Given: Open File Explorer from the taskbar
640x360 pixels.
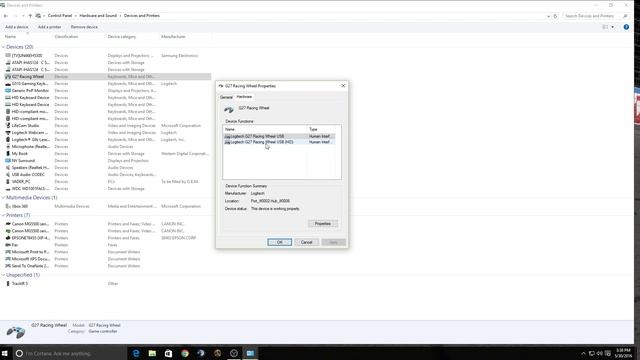Looking at the screenshot, I should tap(152, 353).
